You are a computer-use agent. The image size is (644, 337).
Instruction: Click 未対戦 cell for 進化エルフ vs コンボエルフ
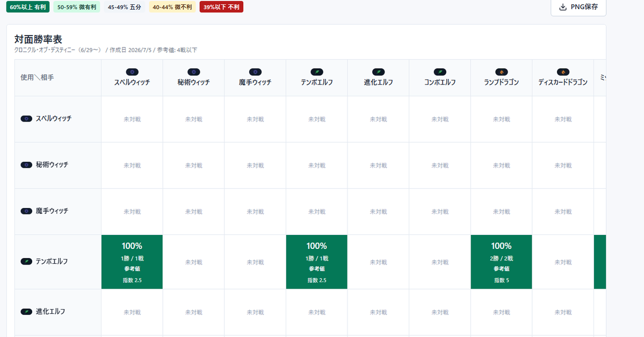tap(440, 312)
